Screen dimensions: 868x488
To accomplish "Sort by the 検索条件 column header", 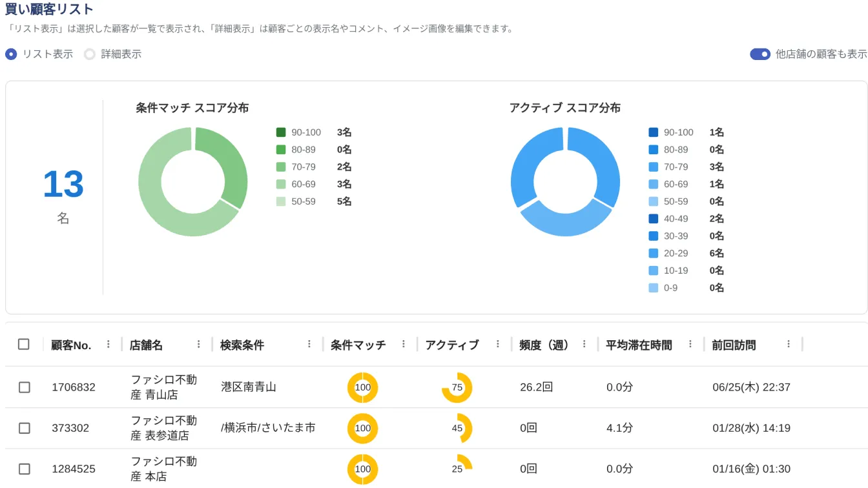I will click(242, 345).
